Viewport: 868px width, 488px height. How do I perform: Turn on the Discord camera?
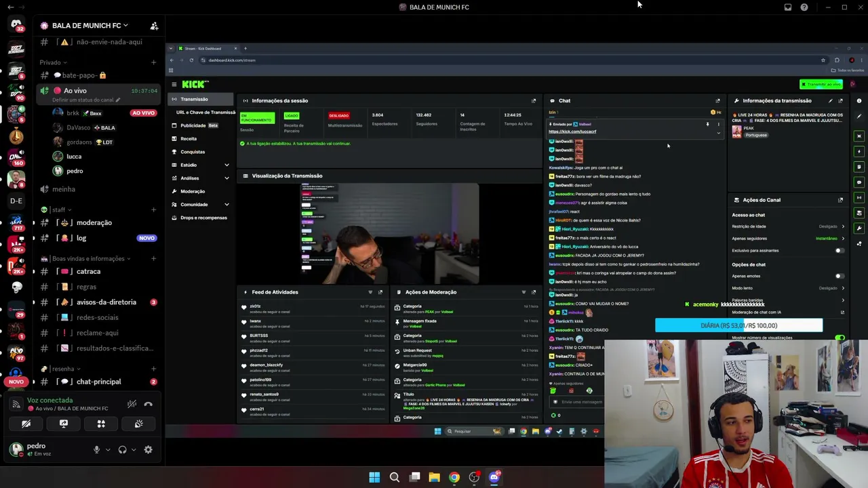[26, 424]
